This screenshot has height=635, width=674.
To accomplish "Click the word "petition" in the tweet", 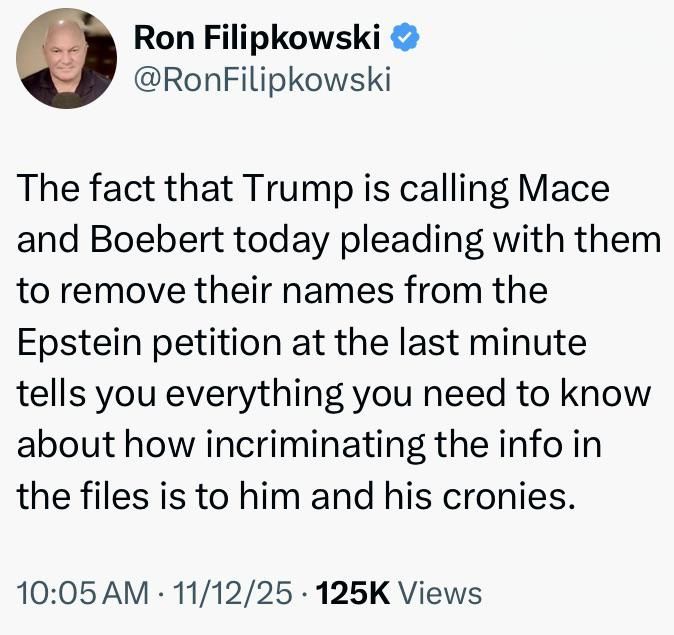I will click(x=218, y=344).
